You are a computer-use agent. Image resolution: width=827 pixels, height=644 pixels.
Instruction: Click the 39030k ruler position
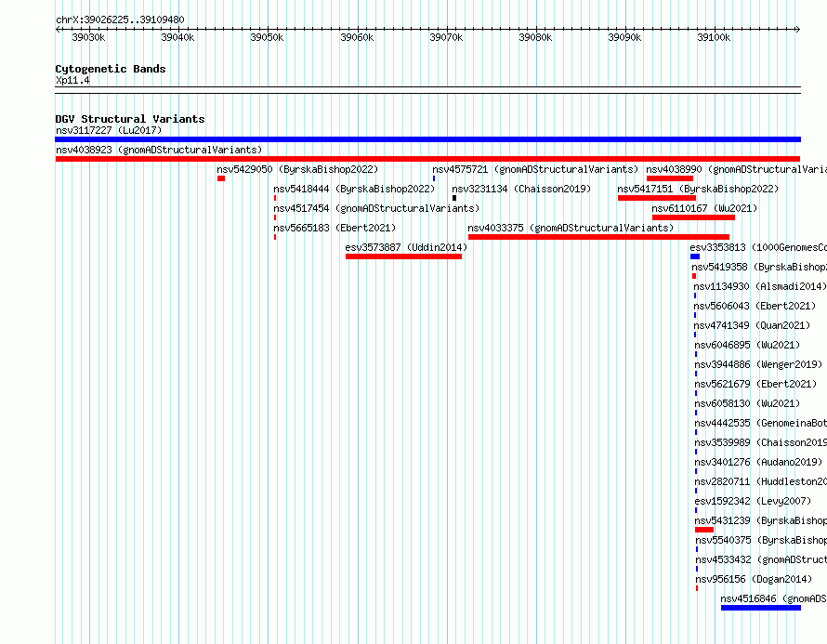[88, 37]
